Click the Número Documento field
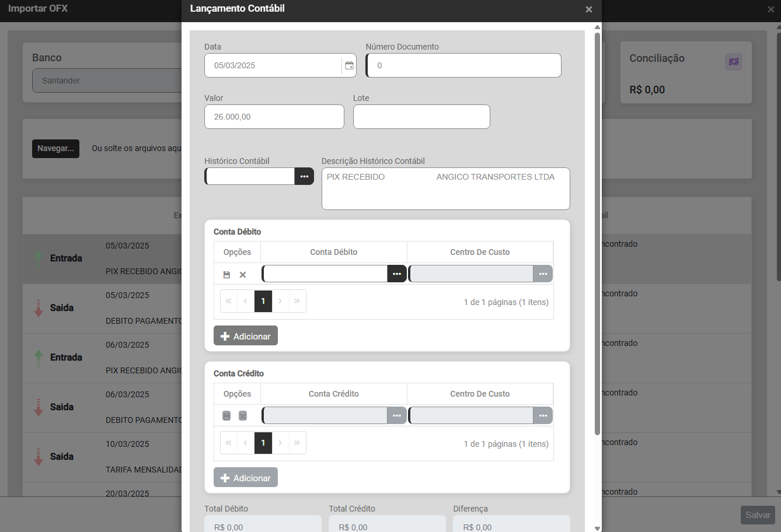 pyautogui.click(x=464, y=65)
